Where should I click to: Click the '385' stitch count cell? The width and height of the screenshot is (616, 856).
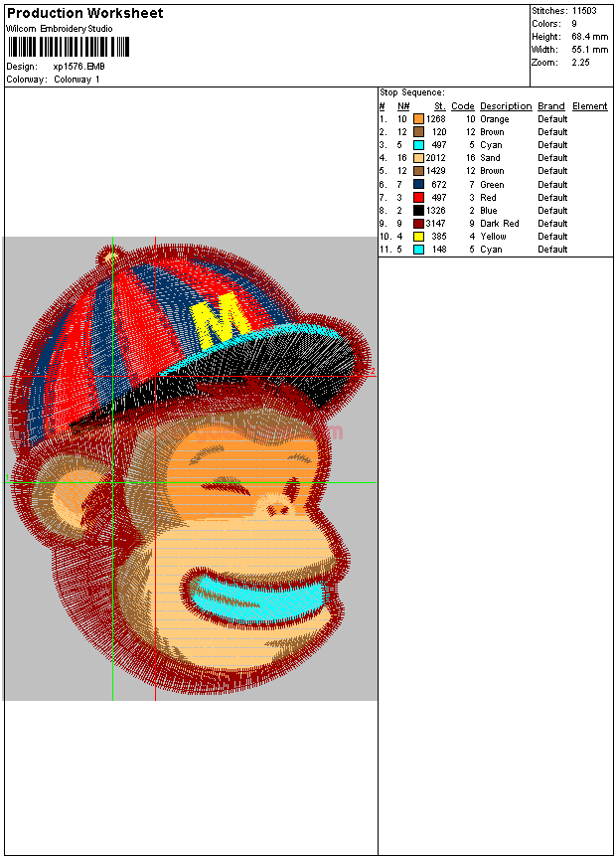click(439, 237)
